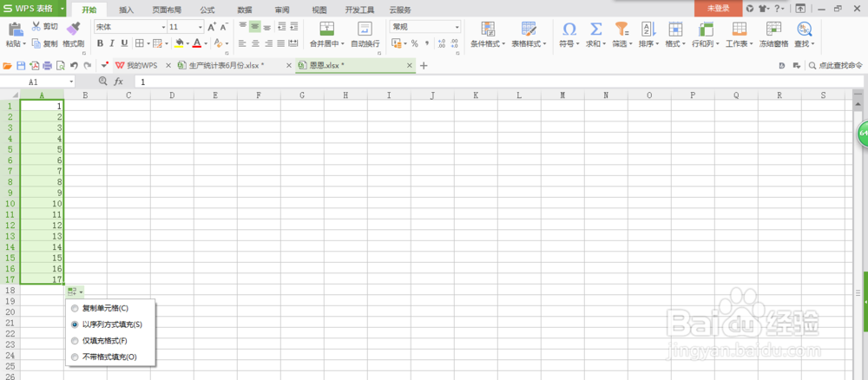The image size is (868, 380).
Task: Click the percent style (%) icon
Action: (414, 43)
